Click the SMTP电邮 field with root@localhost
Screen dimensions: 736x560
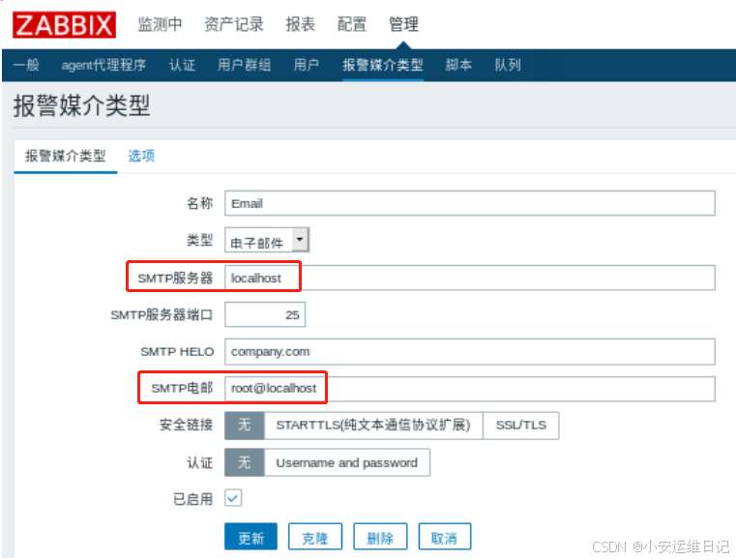point(470,389)
